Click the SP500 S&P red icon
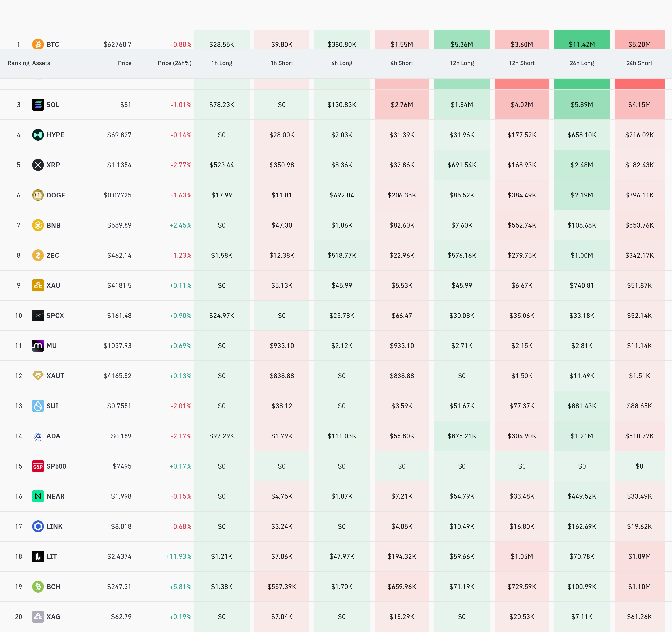Image resolution: width=672 pixels, height=632 pixels. tap(38, 466)
